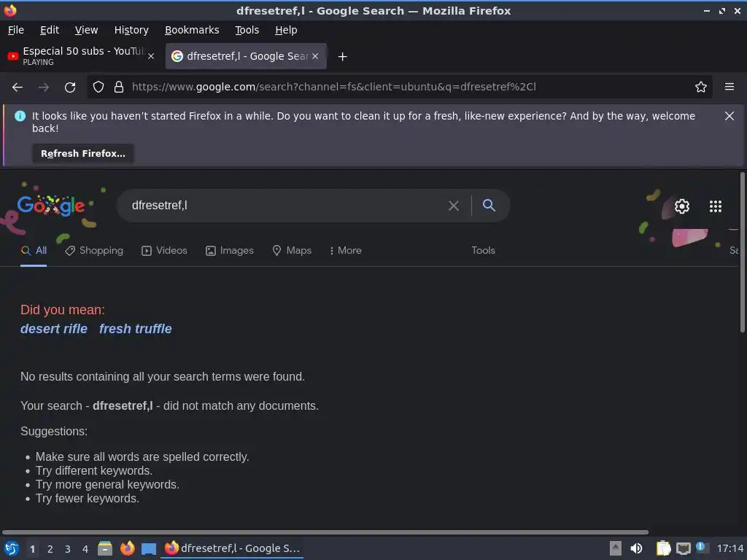Open the Firefox hamburger menu
Image resolution: width=747 pixels, height=560 pixels.
point(729,87)
